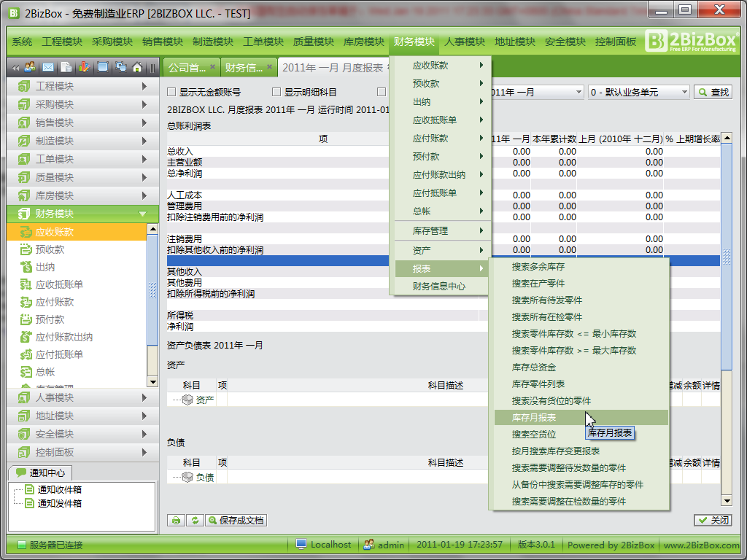Enable the 显示无金额账号 checkbox
Image resolution: width=747 pixels, height=560 pixels.
pos(172,93)
